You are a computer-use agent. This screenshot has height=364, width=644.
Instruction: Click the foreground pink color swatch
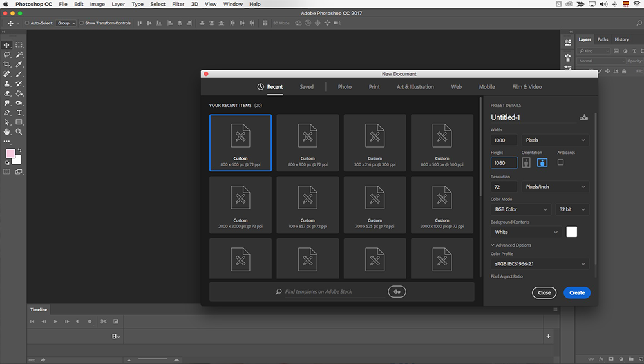click(x=10, y=153)
